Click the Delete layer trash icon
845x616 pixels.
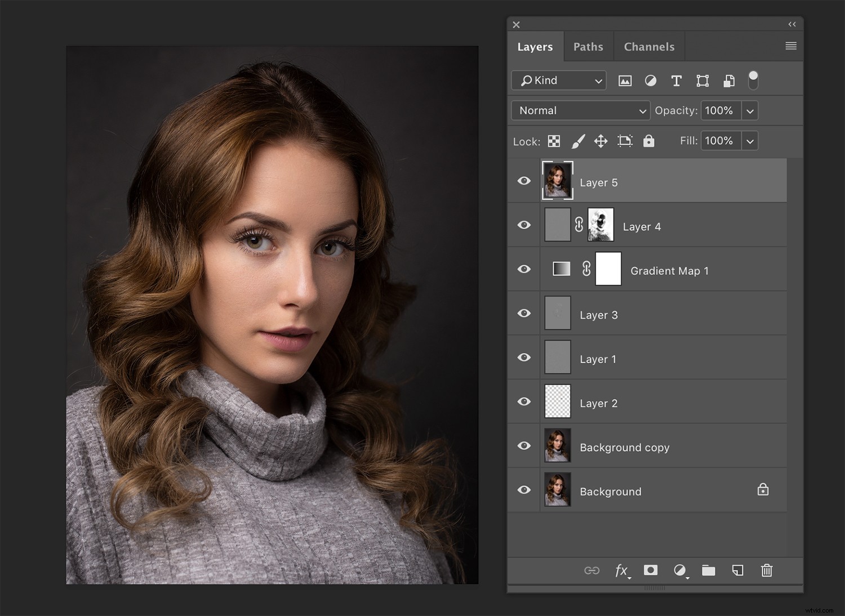(767, 570)
